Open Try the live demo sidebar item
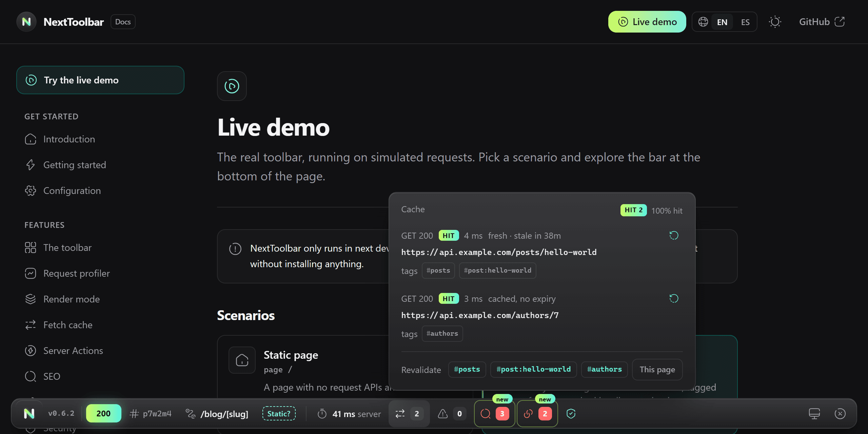 point(100,80)
